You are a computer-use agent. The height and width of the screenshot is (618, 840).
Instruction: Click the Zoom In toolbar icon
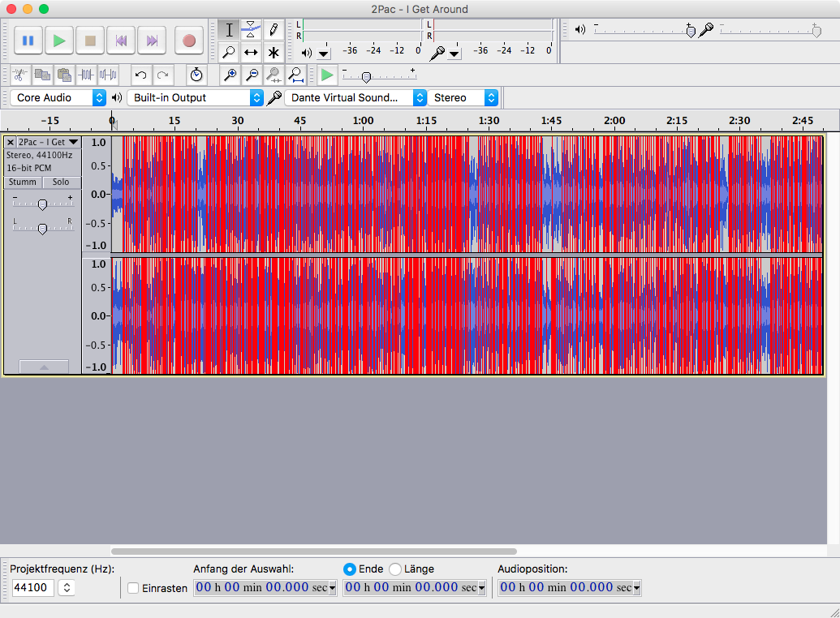230,75
